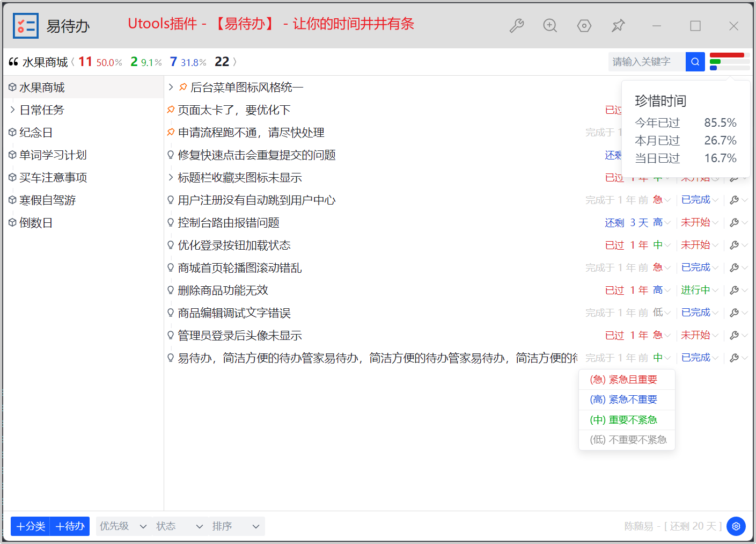This screenshot has width=756, height=544.
Task: Open the blue gear settings button at bottom right
Action: [x=736, y=526]
